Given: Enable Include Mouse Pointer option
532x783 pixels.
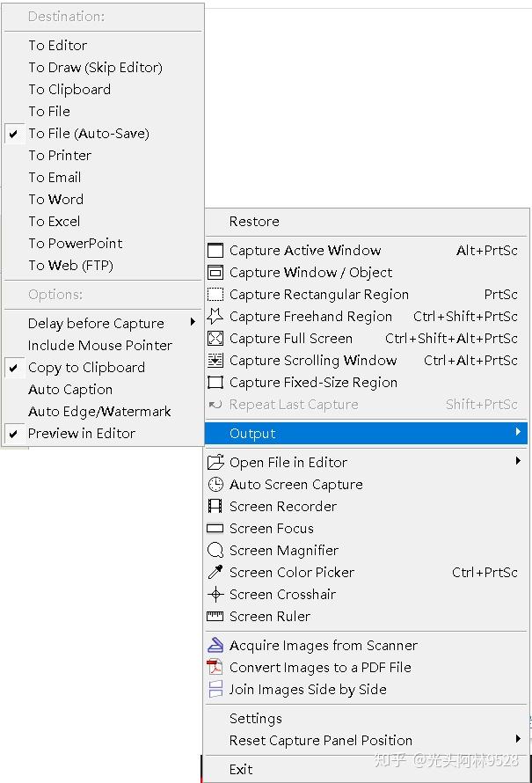Looking at the screenshot, I should pyautogui.click(x=99, y=346).
